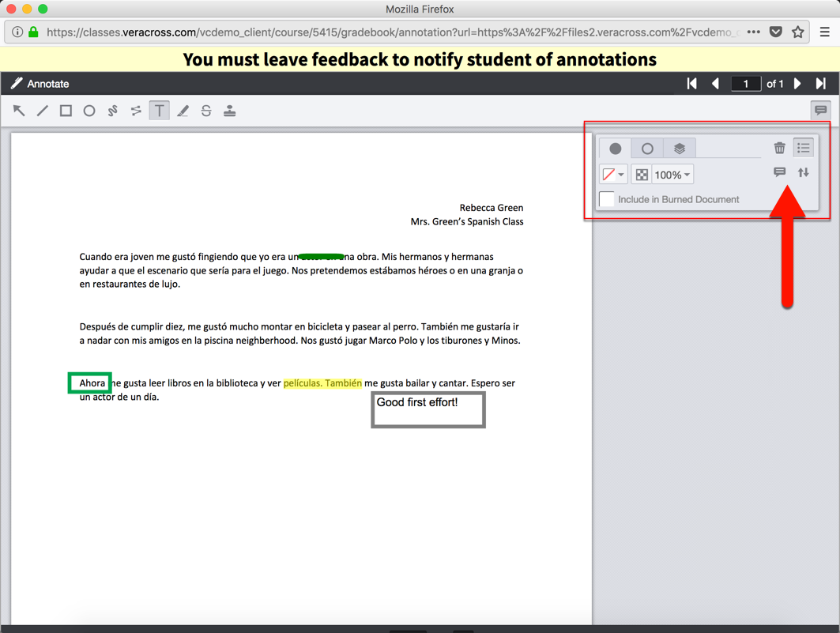Check Include in Burned Document
Screen dimensions: 840x633
606,199
